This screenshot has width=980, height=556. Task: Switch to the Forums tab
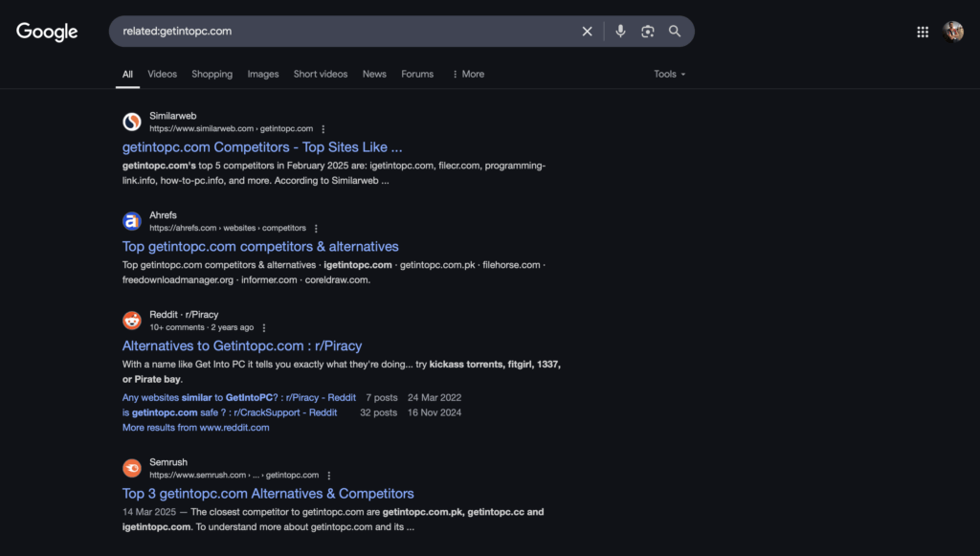(x=417, y=74)
